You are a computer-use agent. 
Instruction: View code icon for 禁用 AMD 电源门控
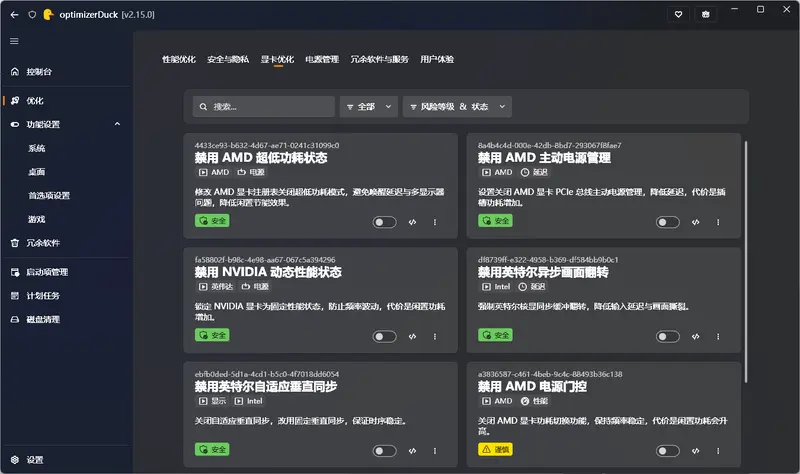[695, 451]
